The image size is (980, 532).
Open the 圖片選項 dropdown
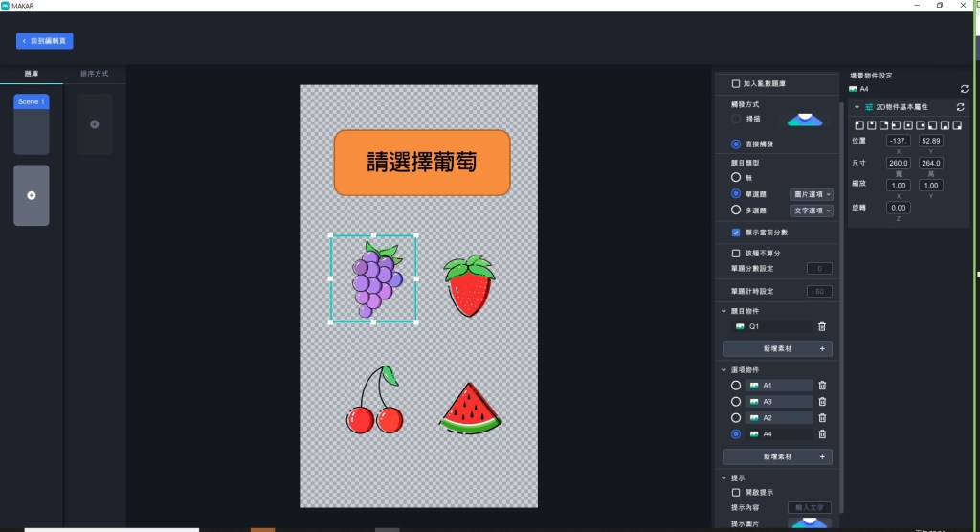(811, 194)
